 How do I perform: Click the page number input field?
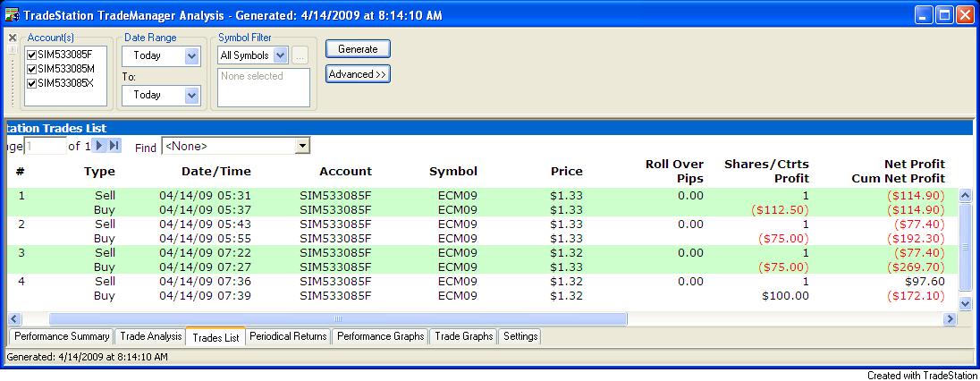point(45,147)
